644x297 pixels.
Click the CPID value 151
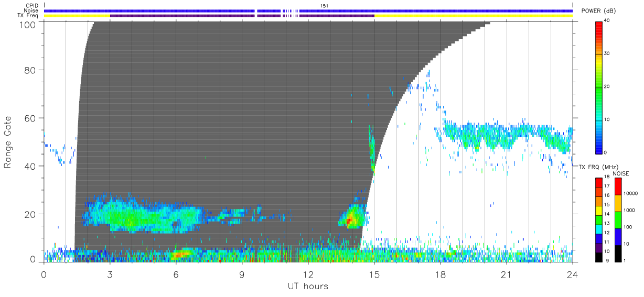324,6
